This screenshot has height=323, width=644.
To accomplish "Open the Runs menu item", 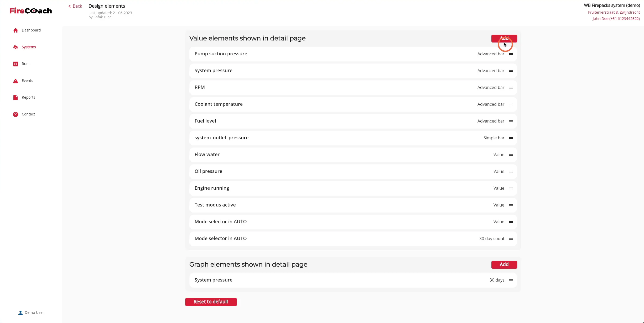I will click(x=26, y=64).
